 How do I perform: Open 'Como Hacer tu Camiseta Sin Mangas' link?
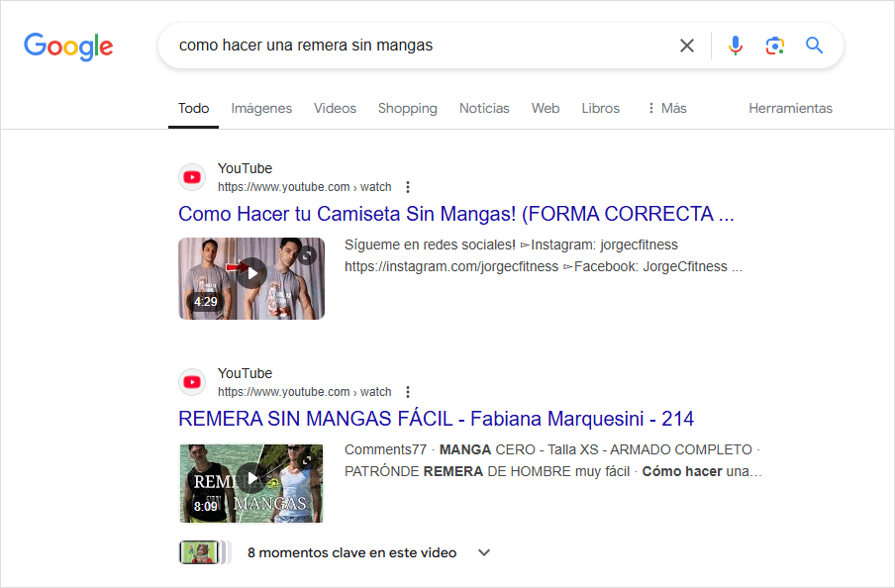(455, 214)
